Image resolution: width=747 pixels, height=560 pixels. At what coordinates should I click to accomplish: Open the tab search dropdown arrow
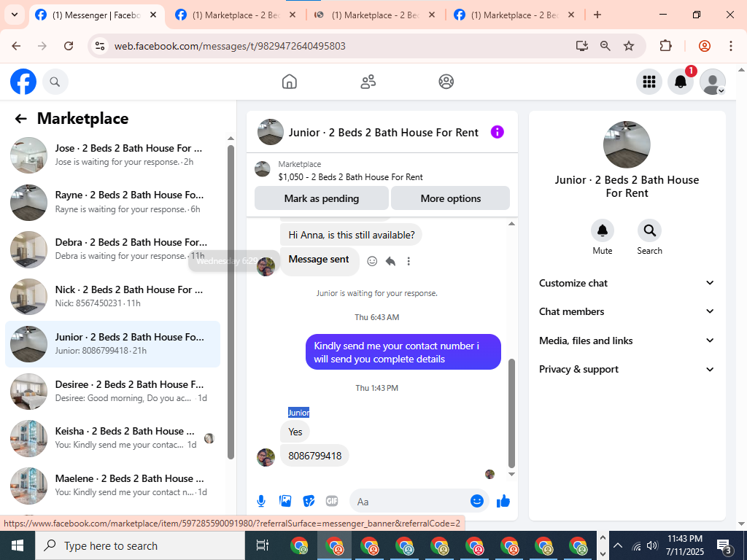(x=15, y=15)
